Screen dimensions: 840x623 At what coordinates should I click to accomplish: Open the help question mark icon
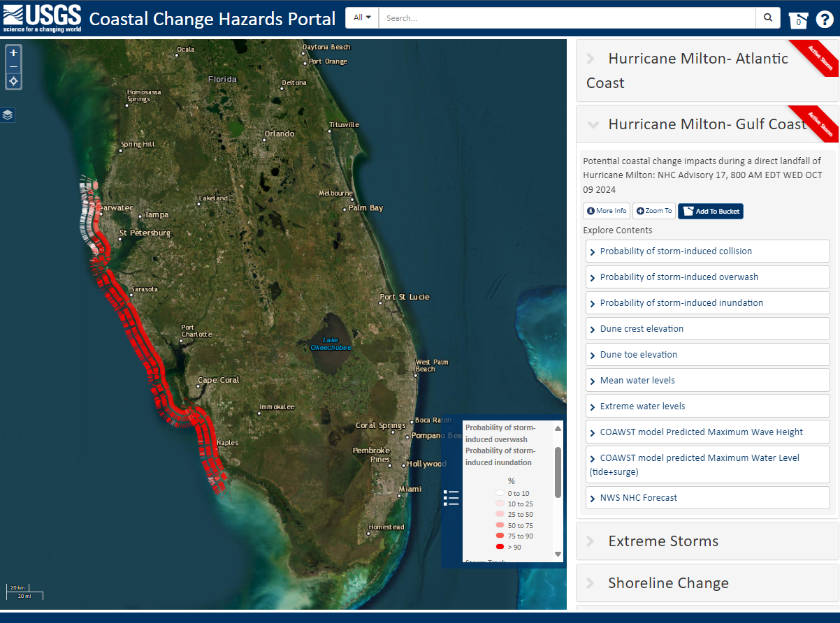(x=824, y=19)
